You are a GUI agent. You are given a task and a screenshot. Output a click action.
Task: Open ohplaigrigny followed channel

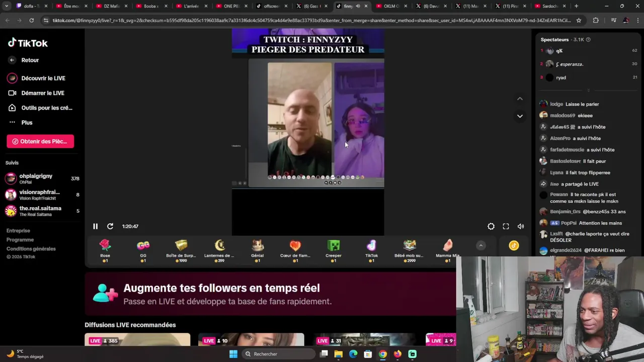[42, 178]
